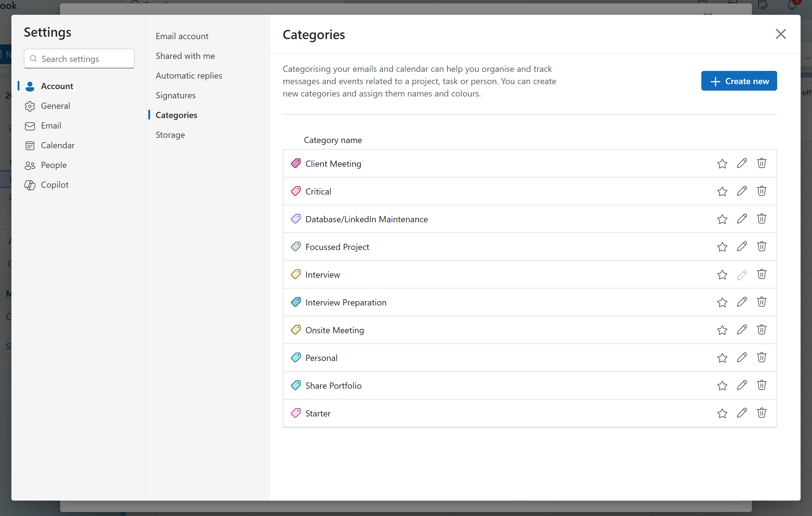The width and height of the screenshot is (812, 516).
Task: Click the colour tag beside Database/LinkedIn Maintenance
Action: pos(296,219)
